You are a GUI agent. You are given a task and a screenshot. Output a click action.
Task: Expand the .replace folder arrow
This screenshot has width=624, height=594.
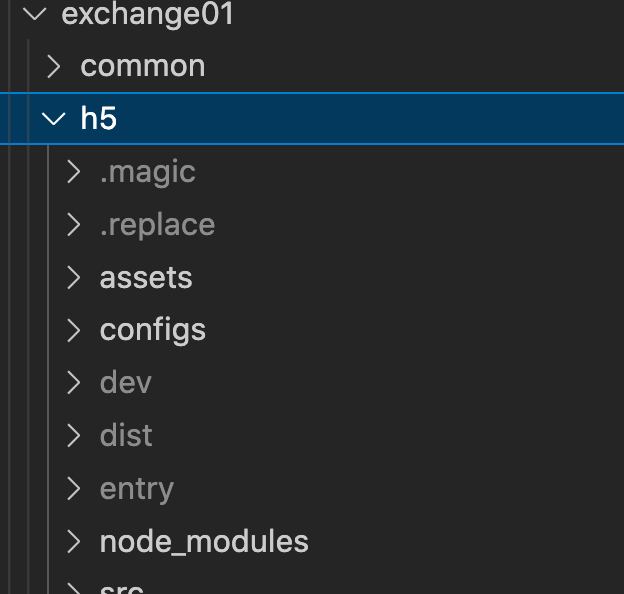(73, 224)
